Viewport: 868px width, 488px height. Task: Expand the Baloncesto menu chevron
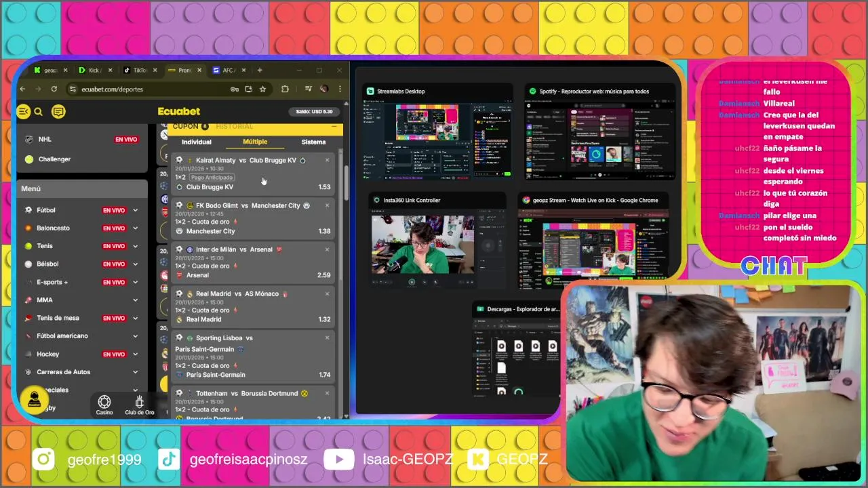tap(135, 228)
